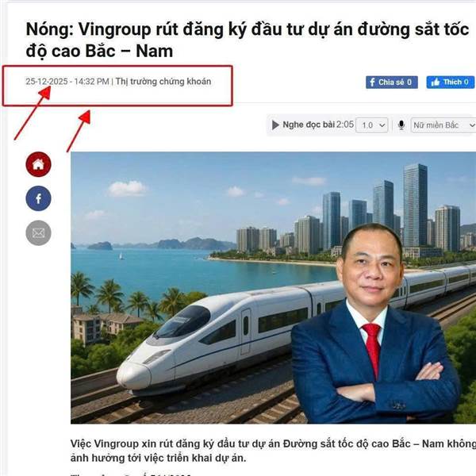Play the Nghe đọc bài audio

pyautogui.click(x=275, y=125)
